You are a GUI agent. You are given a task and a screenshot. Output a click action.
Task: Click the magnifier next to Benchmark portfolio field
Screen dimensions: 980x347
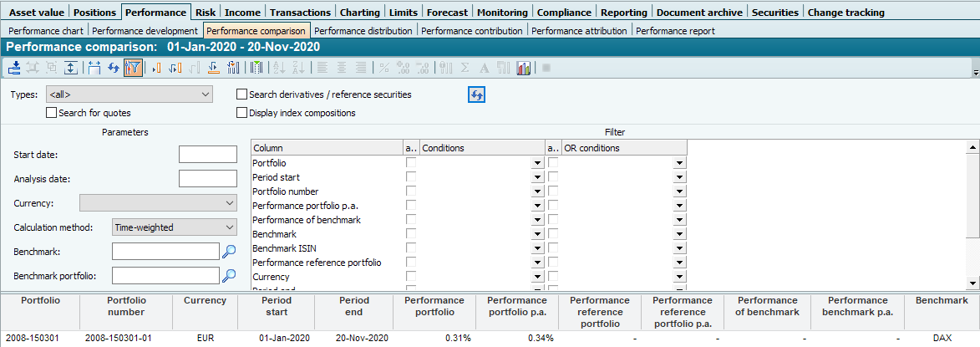pos(228,275)
